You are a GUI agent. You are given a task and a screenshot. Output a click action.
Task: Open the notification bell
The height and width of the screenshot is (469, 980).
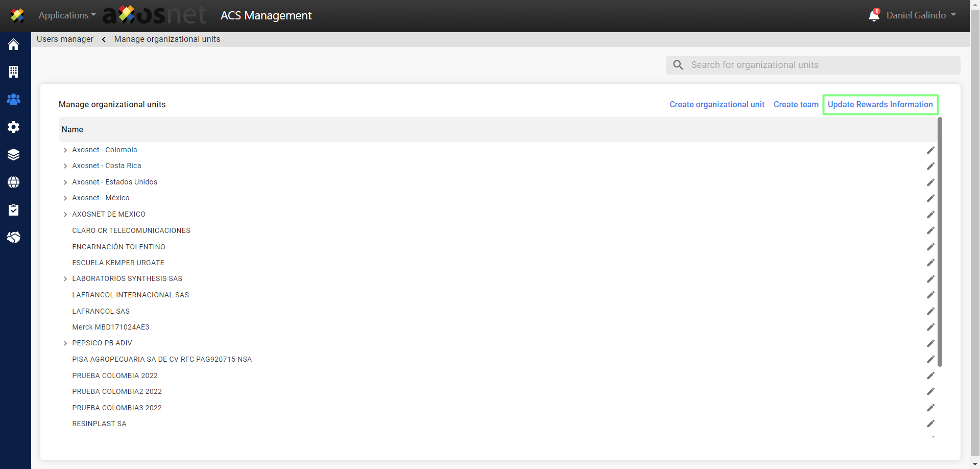click(874, 16)
